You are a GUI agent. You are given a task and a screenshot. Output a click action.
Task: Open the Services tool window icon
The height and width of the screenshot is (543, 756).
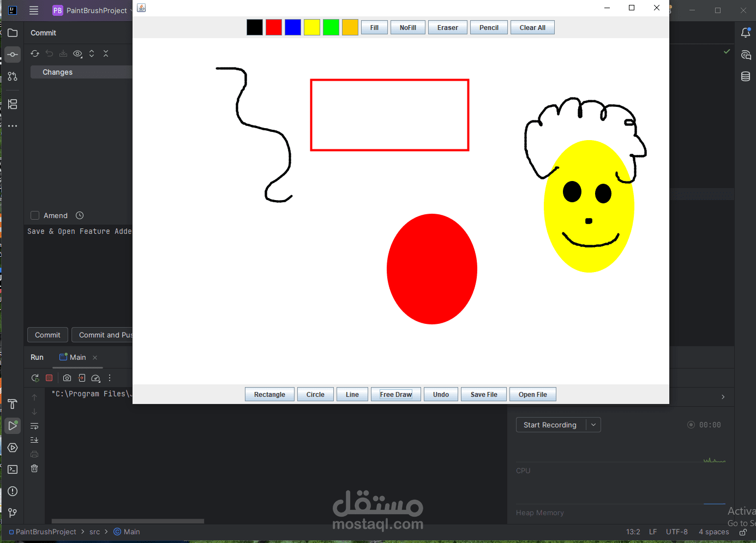coord(13,448)
